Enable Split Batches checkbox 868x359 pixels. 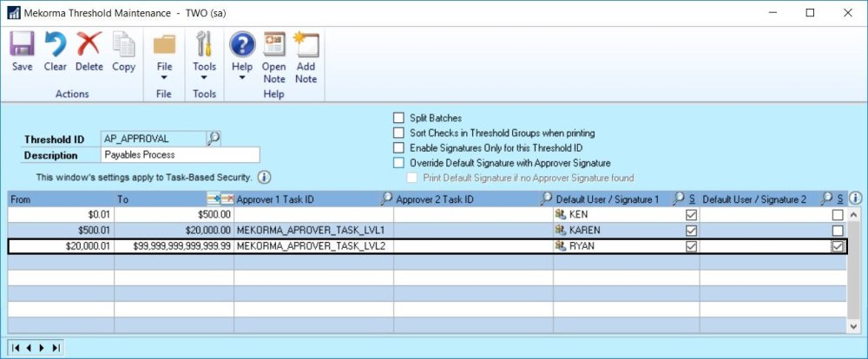(x=398, y=118)
